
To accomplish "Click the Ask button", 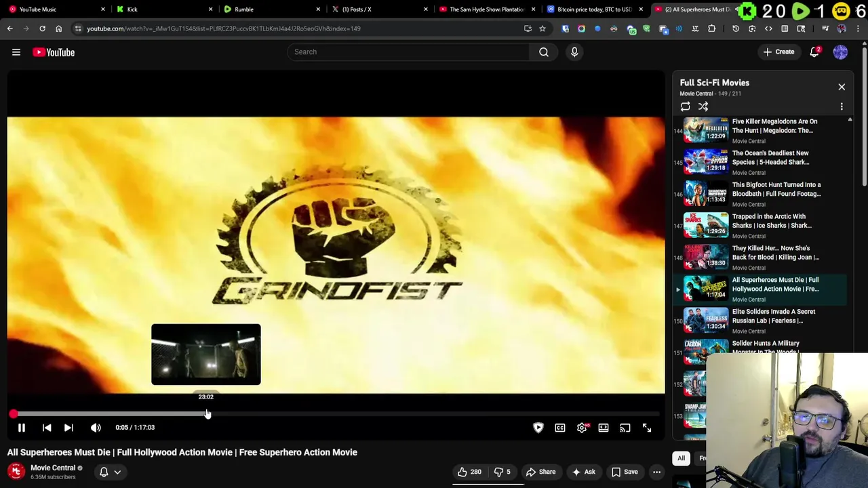I will (584, 472).
